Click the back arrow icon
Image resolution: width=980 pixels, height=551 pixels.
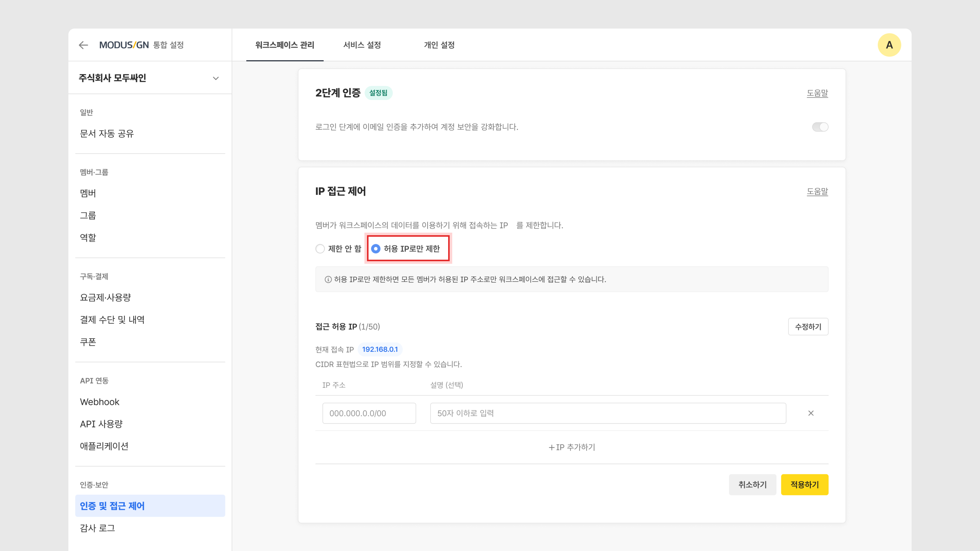click(x=83, y=45)
